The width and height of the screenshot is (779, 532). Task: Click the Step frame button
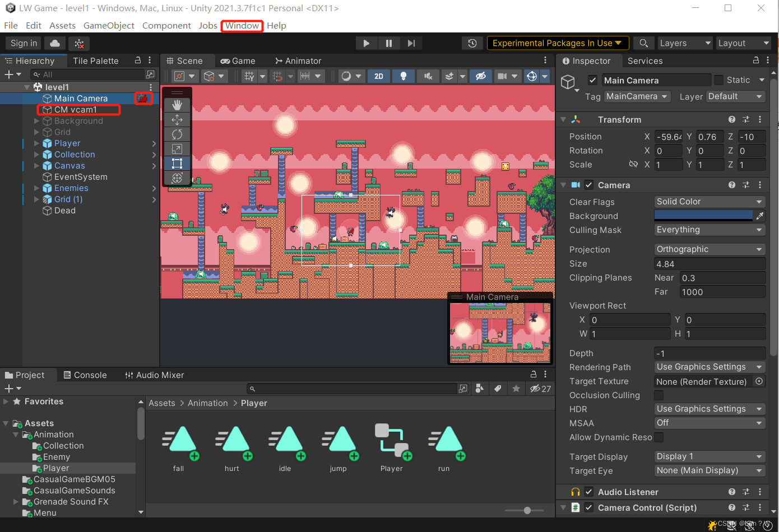[411, 43]
